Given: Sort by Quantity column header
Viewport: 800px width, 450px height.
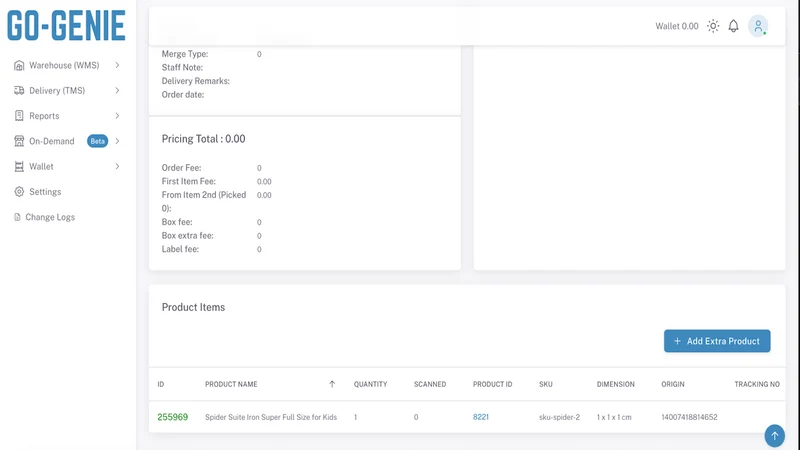Looking at the screenshot, I should point(370,384).
